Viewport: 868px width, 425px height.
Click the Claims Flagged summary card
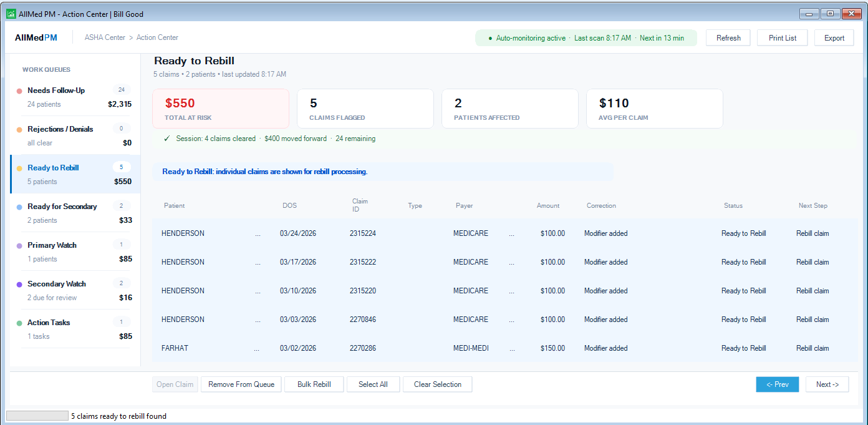[x=365, y=109]
